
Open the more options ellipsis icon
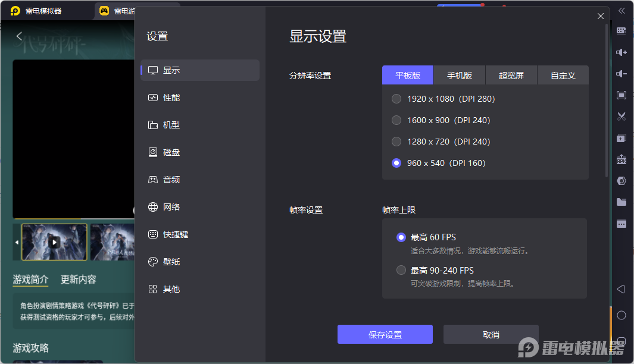[x=621, y=224]
